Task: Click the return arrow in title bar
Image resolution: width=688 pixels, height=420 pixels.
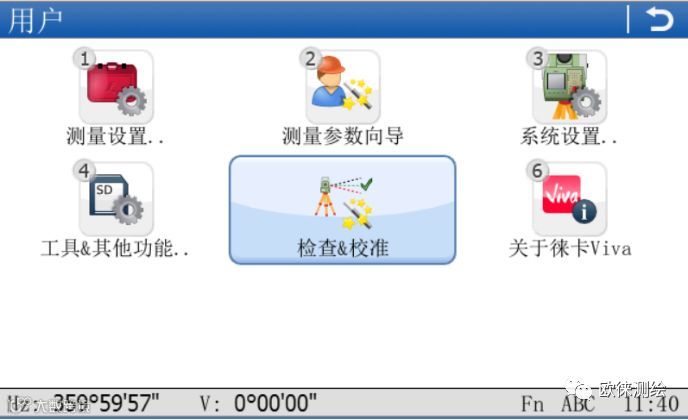Action: tap(659, 20)
